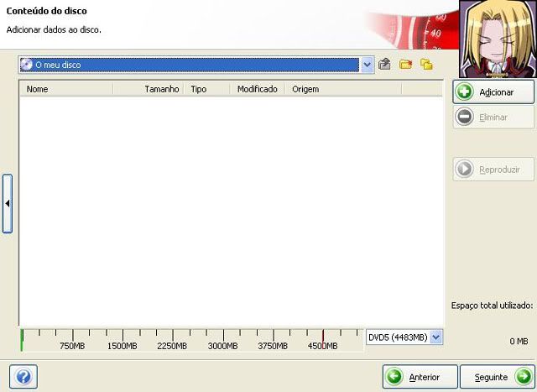Click the up one level folder icon
Screen dimensions: 537x392
click(x=385, y=65)
